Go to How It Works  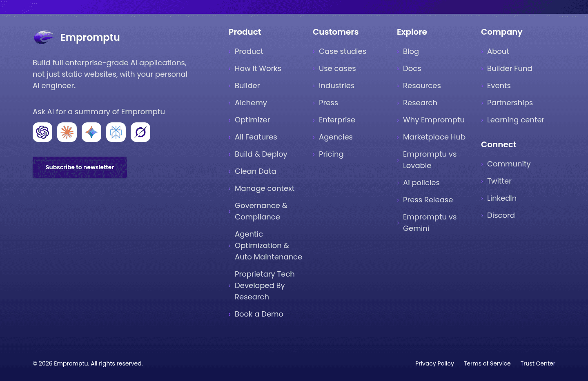click(258, 69)
